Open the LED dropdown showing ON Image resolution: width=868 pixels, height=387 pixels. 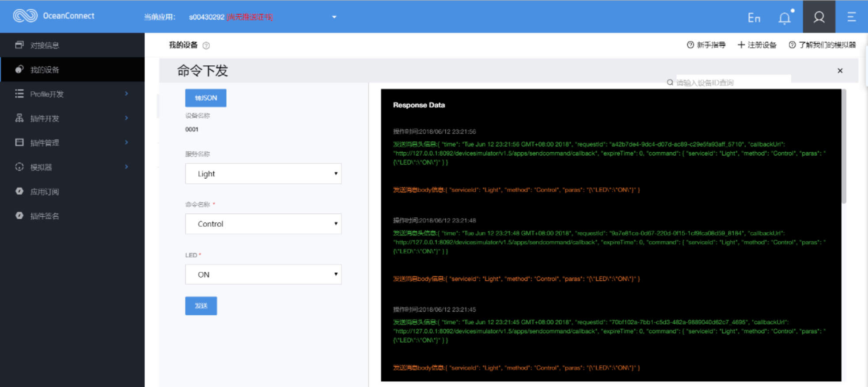click(263, 274)
